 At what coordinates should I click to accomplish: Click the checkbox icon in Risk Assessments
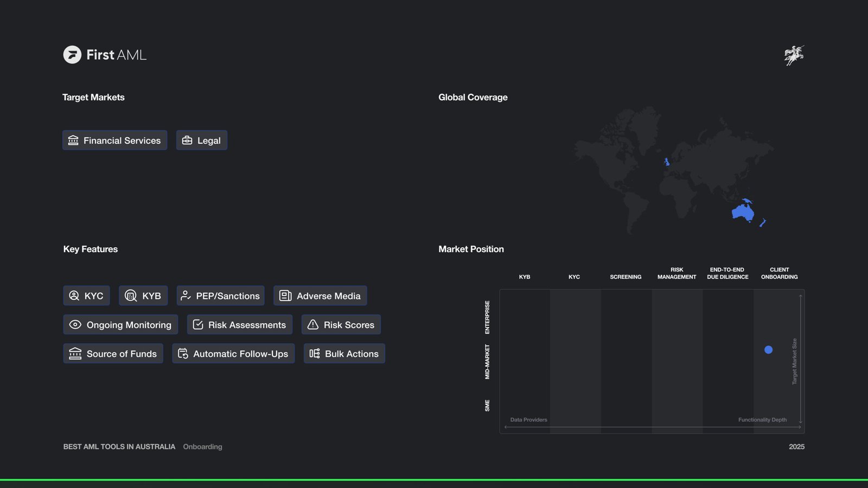198,324
